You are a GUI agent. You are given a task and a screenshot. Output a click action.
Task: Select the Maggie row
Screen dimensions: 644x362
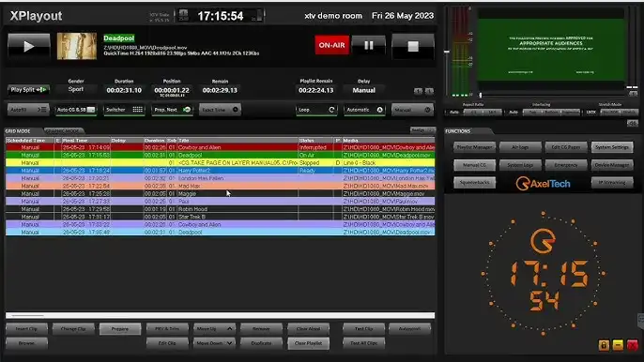coord(220,194)
